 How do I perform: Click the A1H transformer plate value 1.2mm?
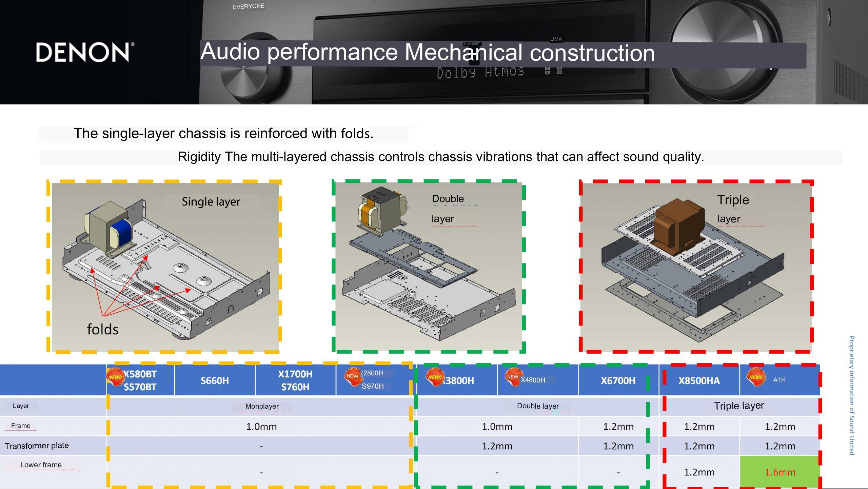(780, 446)
